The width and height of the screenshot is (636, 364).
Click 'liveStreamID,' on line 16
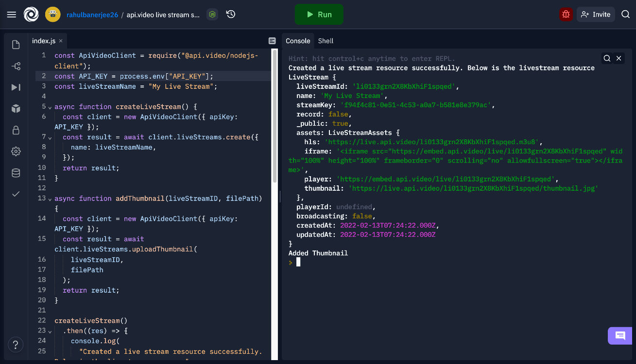tap(97, 260)
